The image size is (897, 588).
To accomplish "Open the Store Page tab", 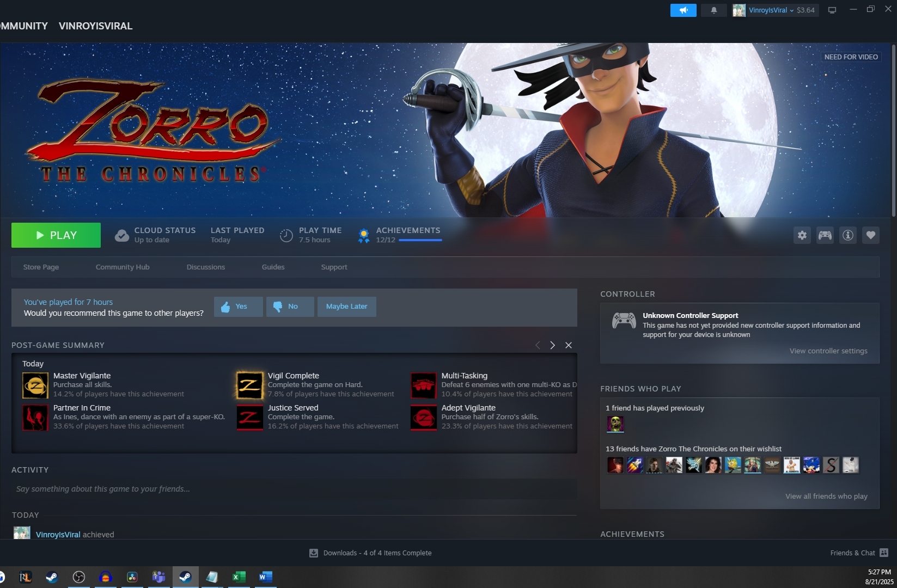I will point(41,267).
